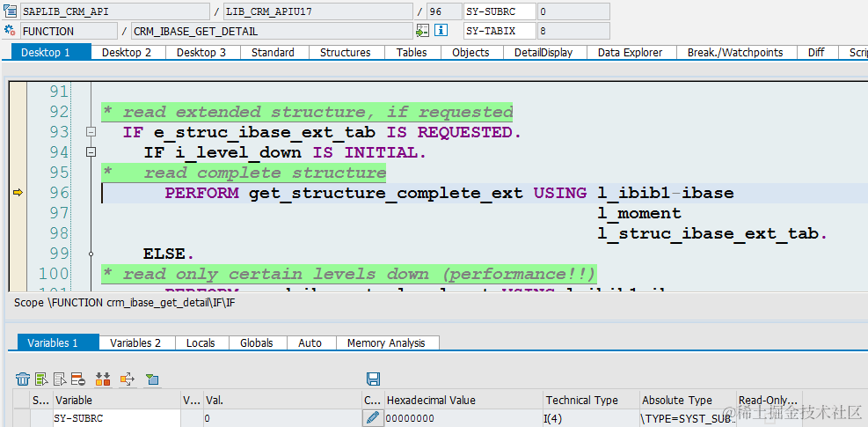Screen dimensions: 868x427
Task: Open the DetailDisplay tab
Action: (543, 53)
